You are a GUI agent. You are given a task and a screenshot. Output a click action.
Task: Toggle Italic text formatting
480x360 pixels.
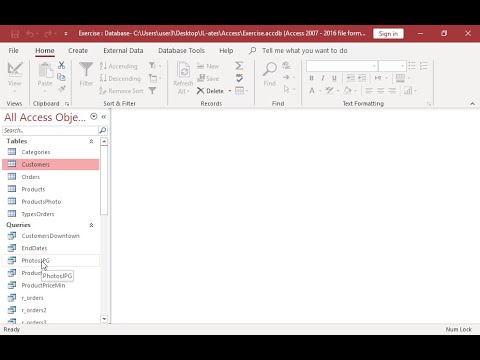(323, 78)
